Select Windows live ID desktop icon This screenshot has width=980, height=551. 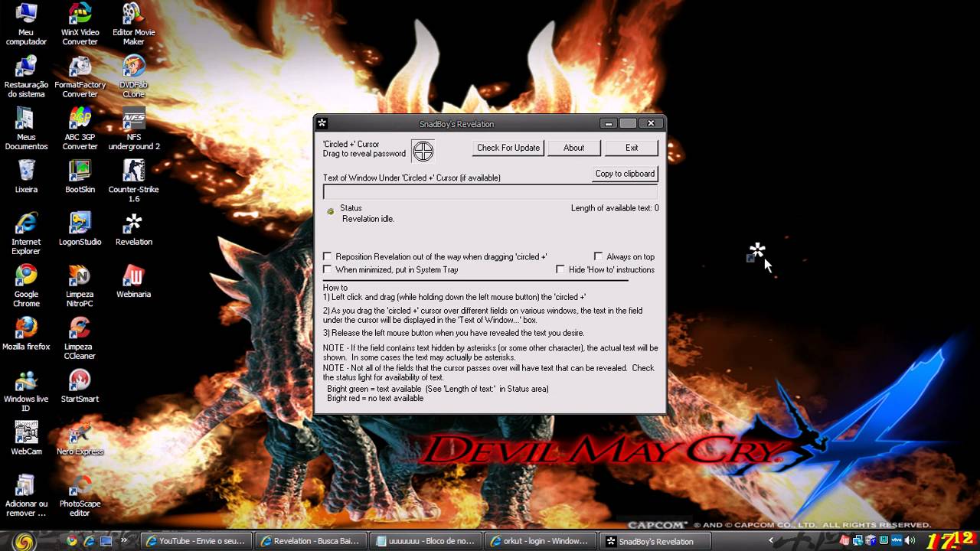click(26, 390)
